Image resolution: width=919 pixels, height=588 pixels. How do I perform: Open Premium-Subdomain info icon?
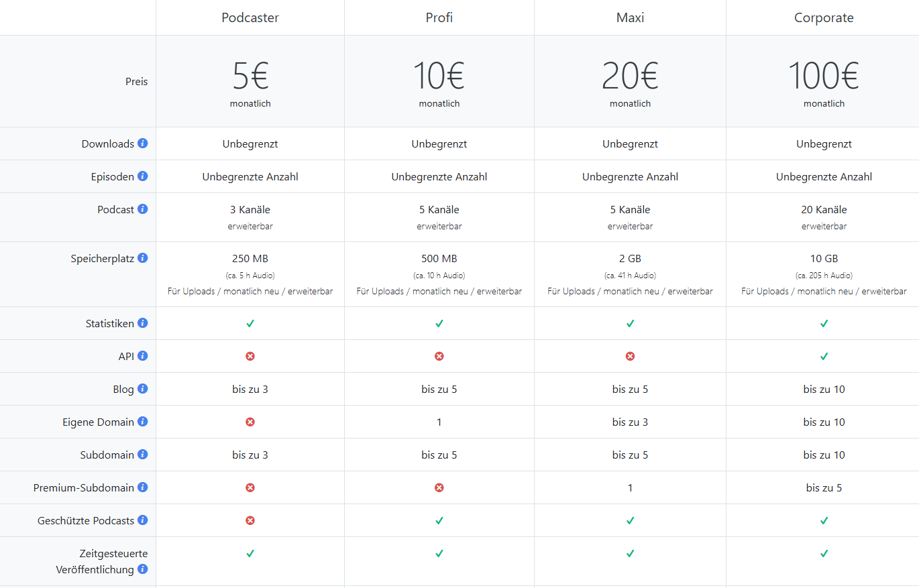143,487
